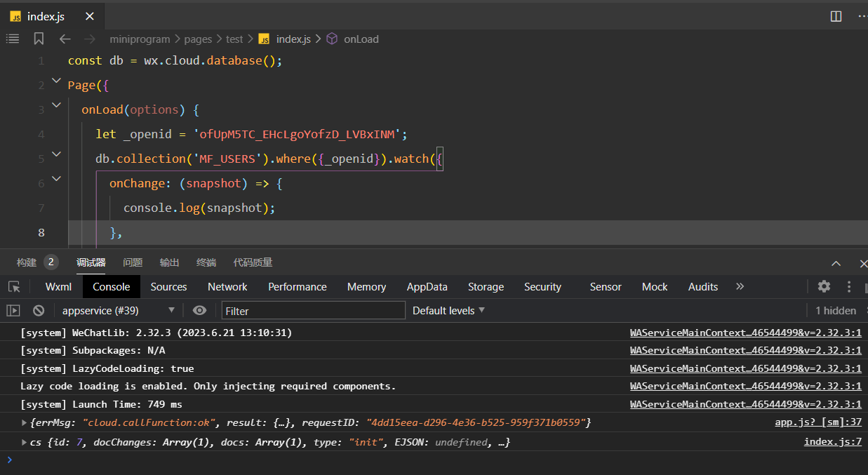Open the Wxml devtools tab
This screenshot has height=475, width=868.
pos(58,286)
